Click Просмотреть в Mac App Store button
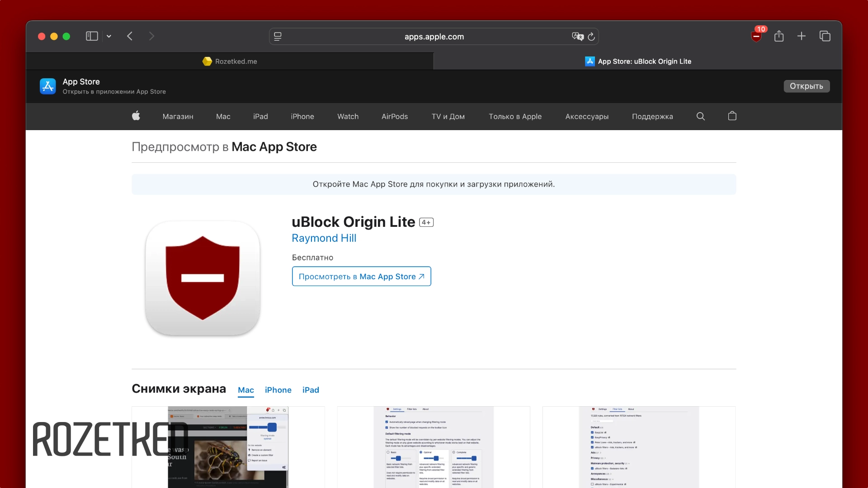Image resolution: width=868 pixels, height=488 pixels. pos(361,277)
